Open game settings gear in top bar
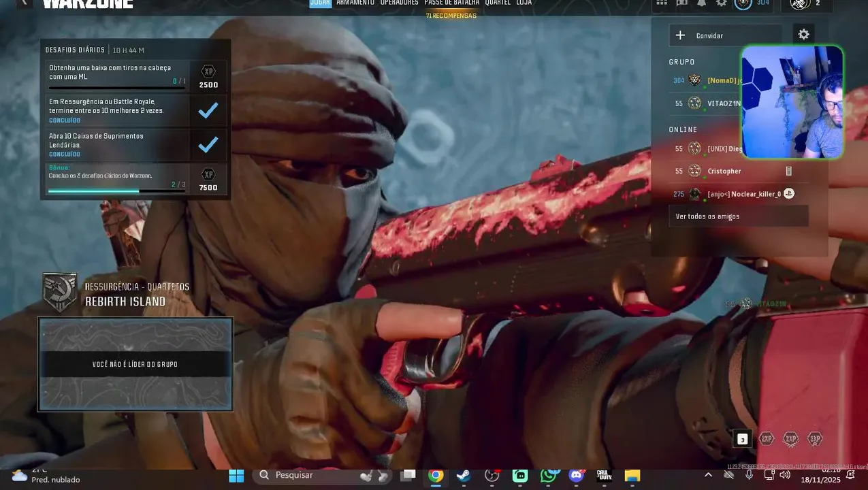This screenshot has height=490, width=868. pos(722,3)
